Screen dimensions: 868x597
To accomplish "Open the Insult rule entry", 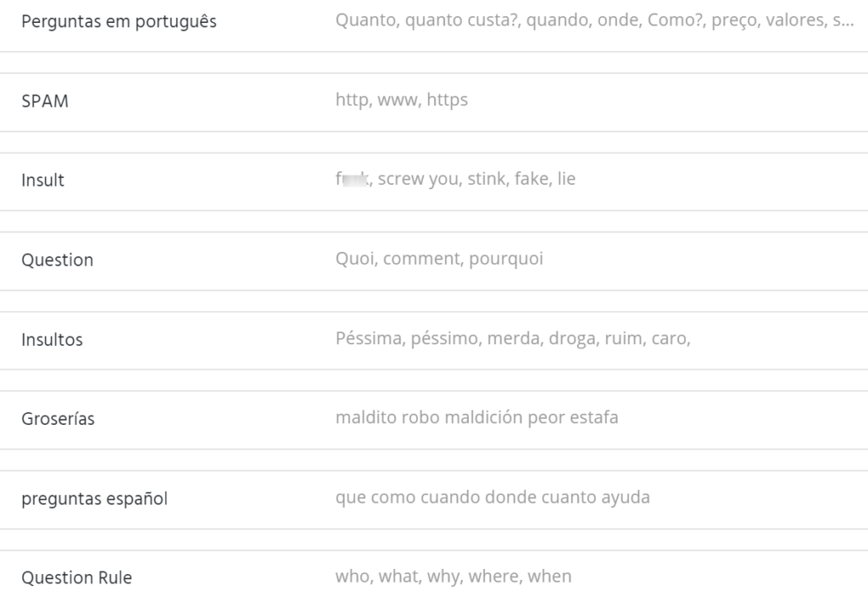I will click(42, 181).
